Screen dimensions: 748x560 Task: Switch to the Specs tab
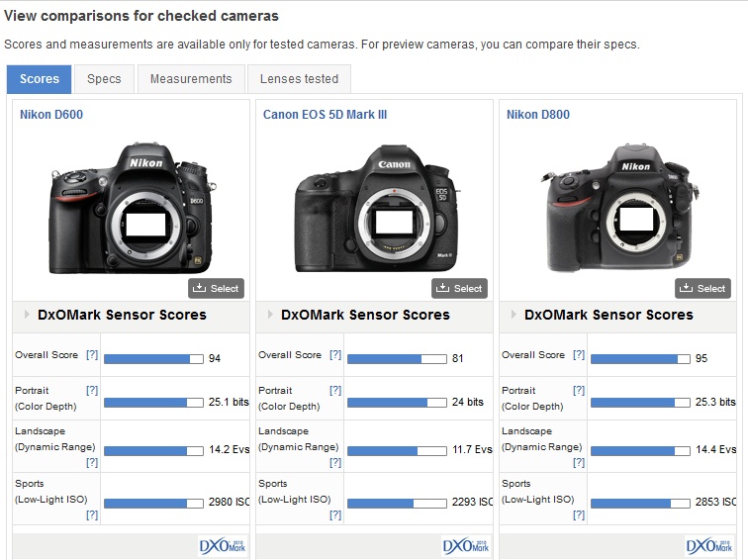click(104, 79)
